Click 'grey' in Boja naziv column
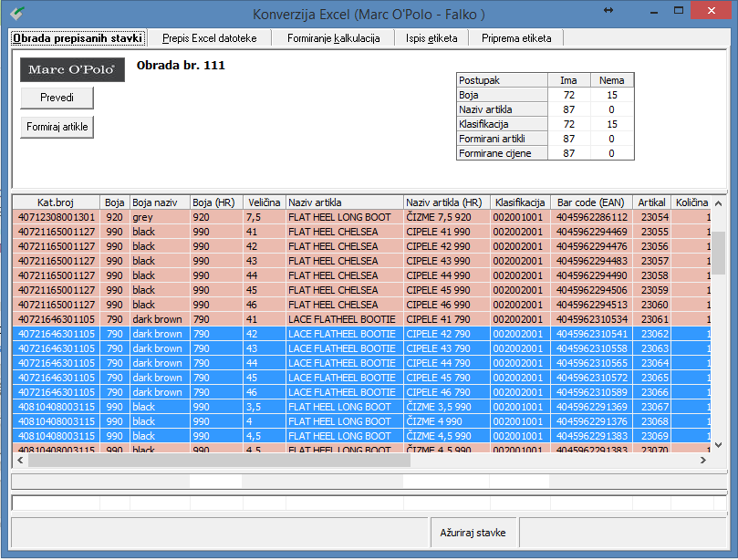Viewport: 738px width, 560px height. point(160,217)
